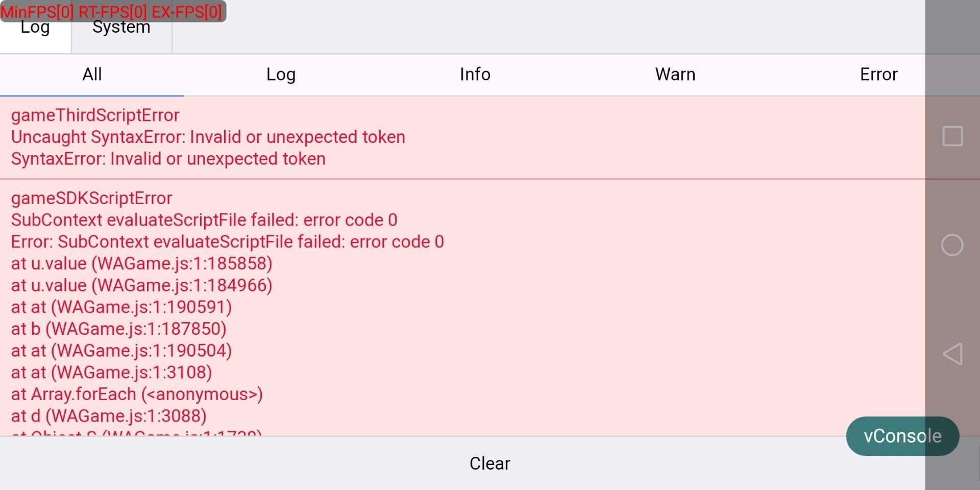980x490 pixels.
Task: Filter console to Error messages
Action: [x=878, y=75]
